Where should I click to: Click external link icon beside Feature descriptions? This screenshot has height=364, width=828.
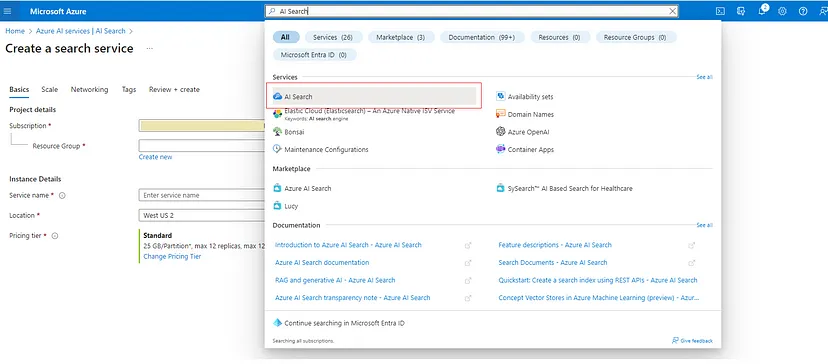[692, 245]
